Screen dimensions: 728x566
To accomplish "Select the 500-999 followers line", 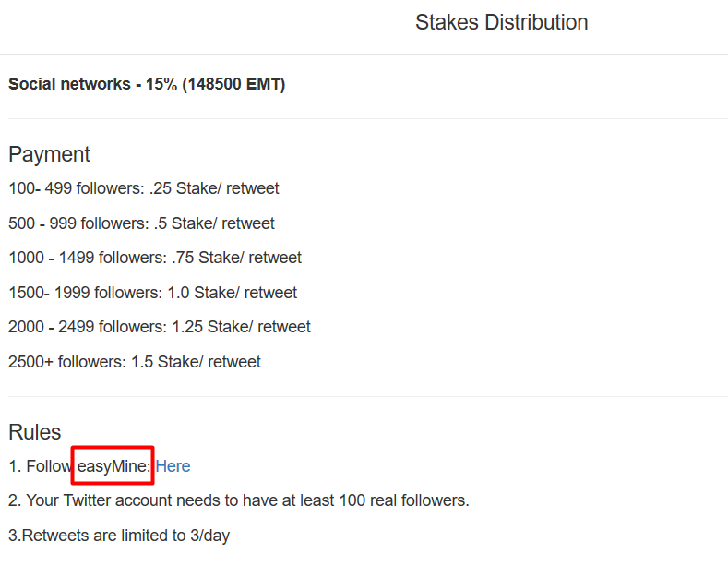I will coord(141,223).
